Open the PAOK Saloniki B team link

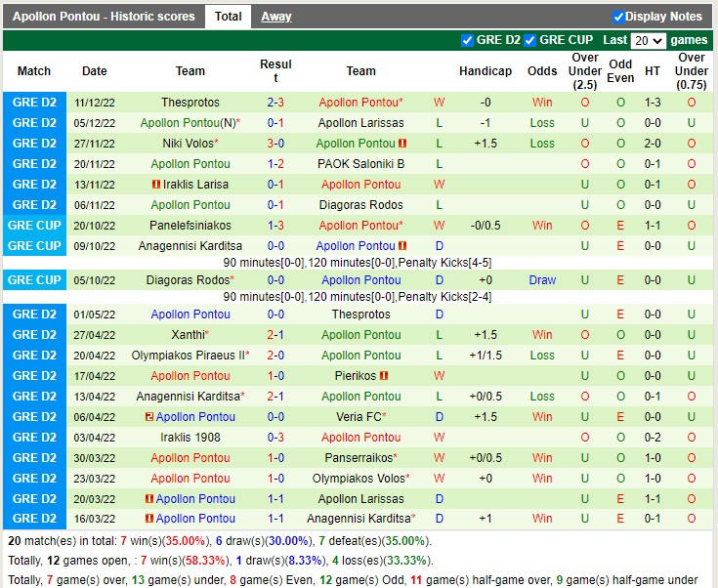pos(360,164)
